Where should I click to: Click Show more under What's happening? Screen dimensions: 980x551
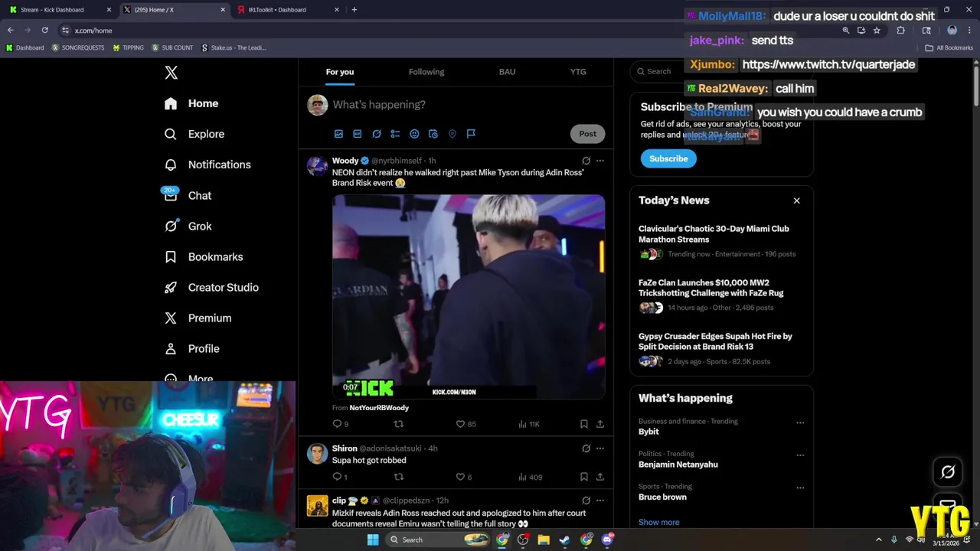point(658,523)
